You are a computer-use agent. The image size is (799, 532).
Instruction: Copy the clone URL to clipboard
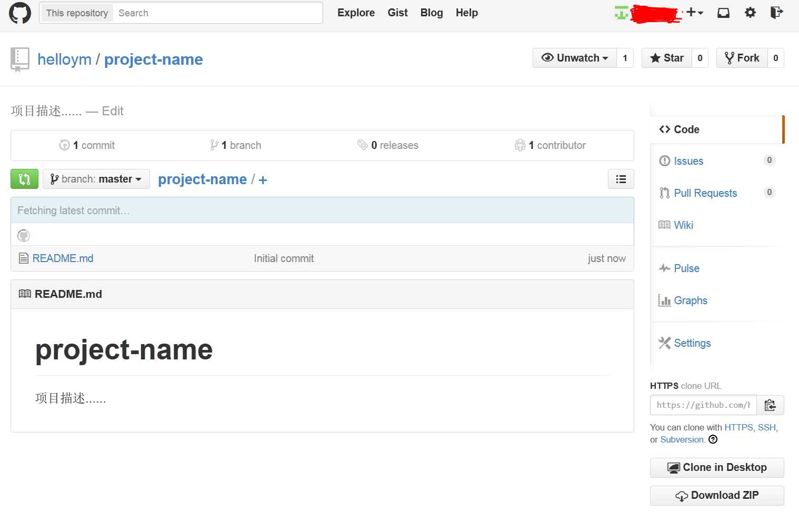(770, 405)
